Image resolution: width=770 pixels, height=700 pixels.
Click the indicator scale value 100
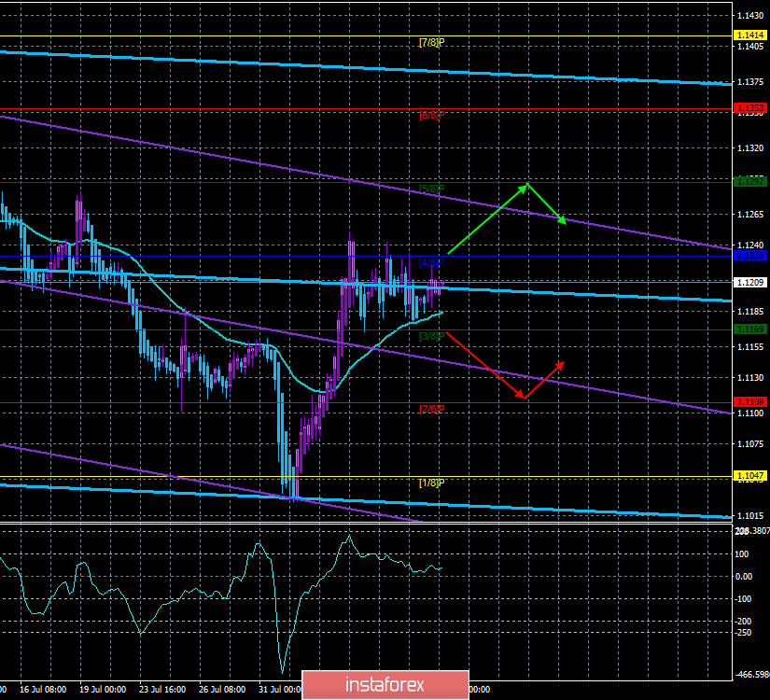741,554
